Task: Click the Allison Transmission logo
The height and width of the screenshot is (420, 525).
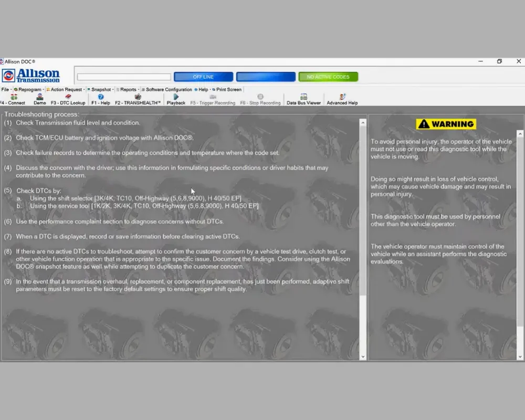Action: 31,76
